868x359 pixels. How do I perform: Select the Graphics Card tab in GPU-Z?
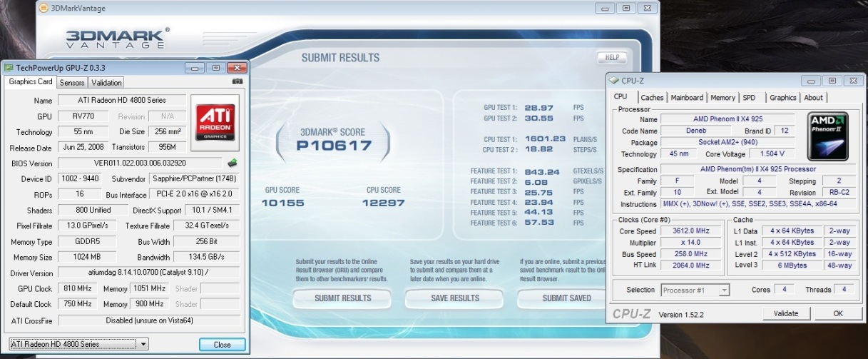coord(31,82)
